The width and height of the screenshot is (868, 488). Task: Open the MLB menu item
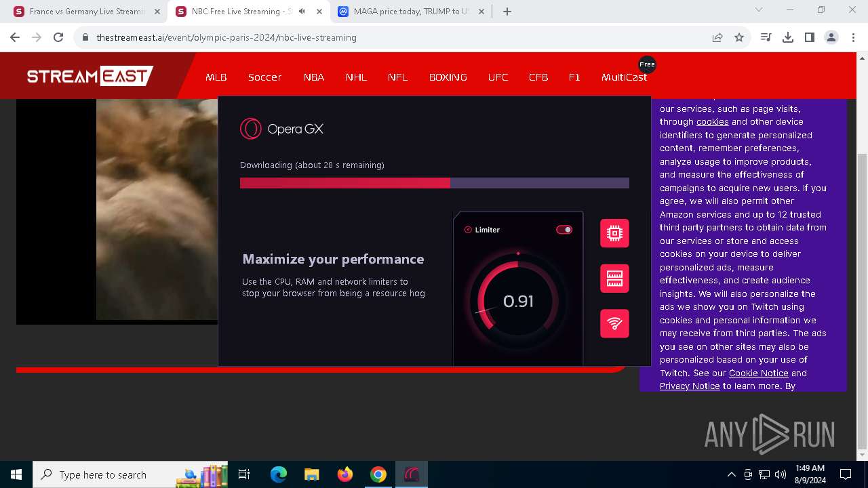pos(216,77)
